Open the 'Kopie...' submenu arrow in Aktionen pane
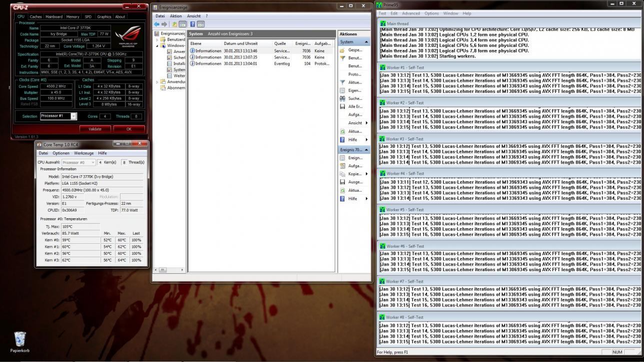Screen dimensions: 644x362 click(366, 174)
